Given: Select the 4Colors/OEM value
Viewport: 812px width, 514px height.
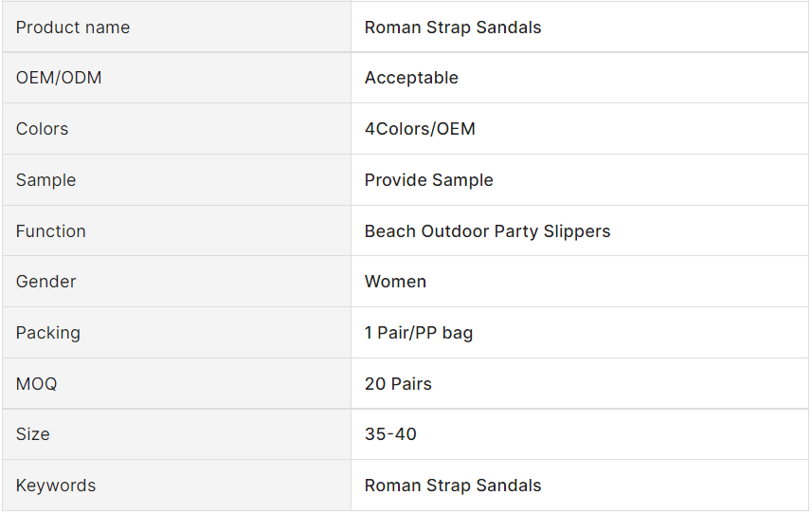Looking at the screenshot, I should click(420, 129).
